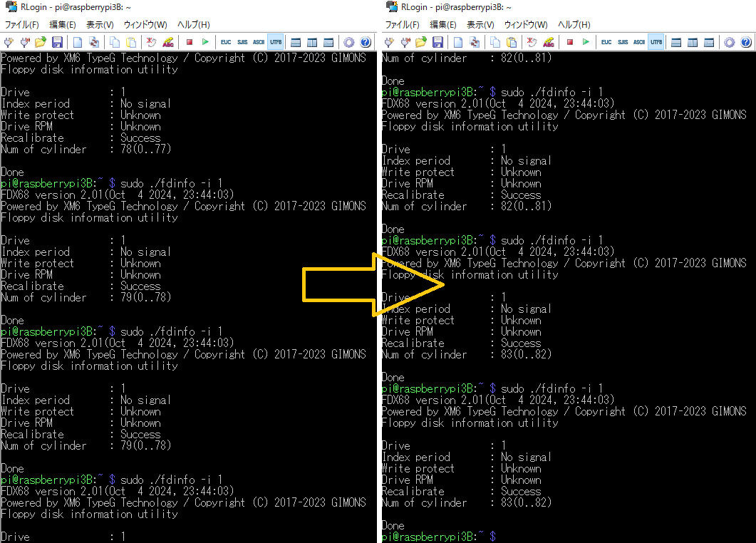The image size is (756, 543).
Task: Click the disconnect plug icon in right window
Action: point(405,42)
